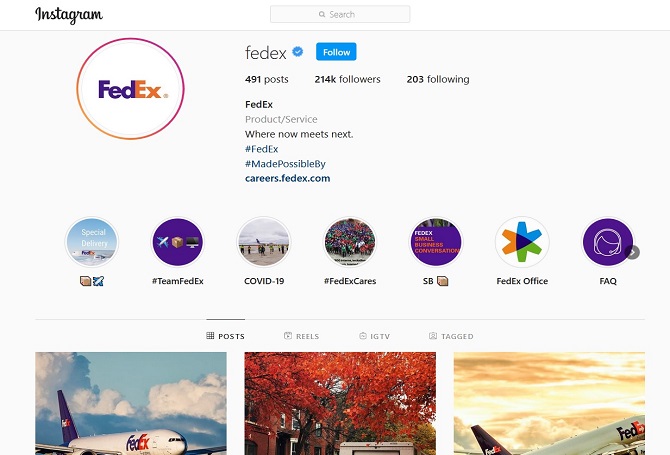670x455 pixels.
Task: Open the FedEx Office highlight
Action: pyautogui.click(x=522, y=242)
